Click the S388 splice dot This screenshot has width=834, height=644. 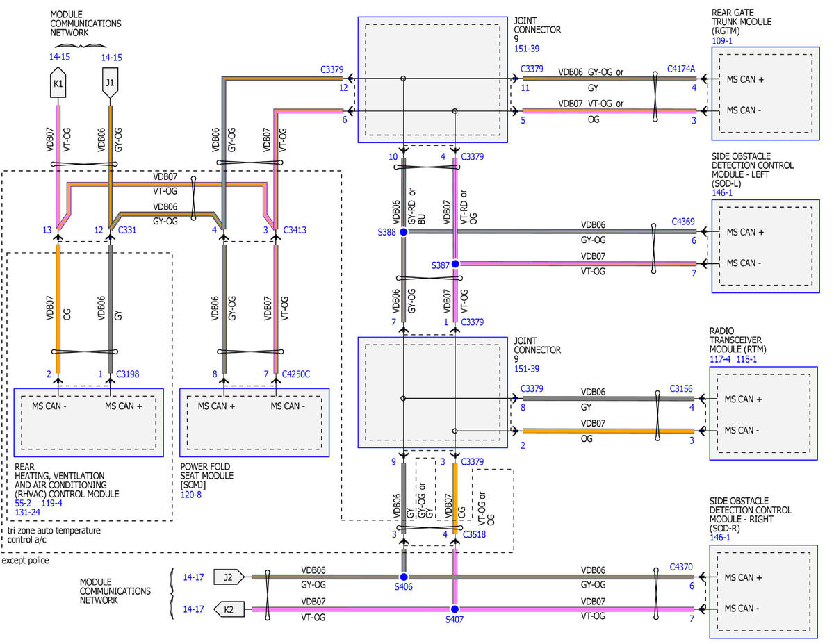[x=403, y=232]
